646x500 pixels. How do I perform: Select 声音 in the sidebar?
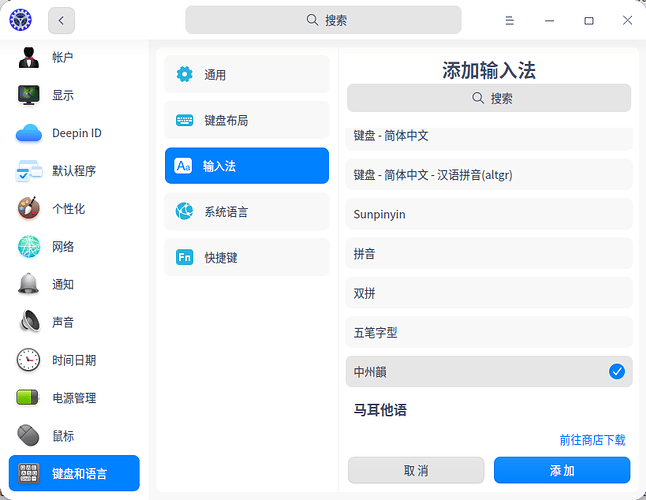tap(74, 322)
